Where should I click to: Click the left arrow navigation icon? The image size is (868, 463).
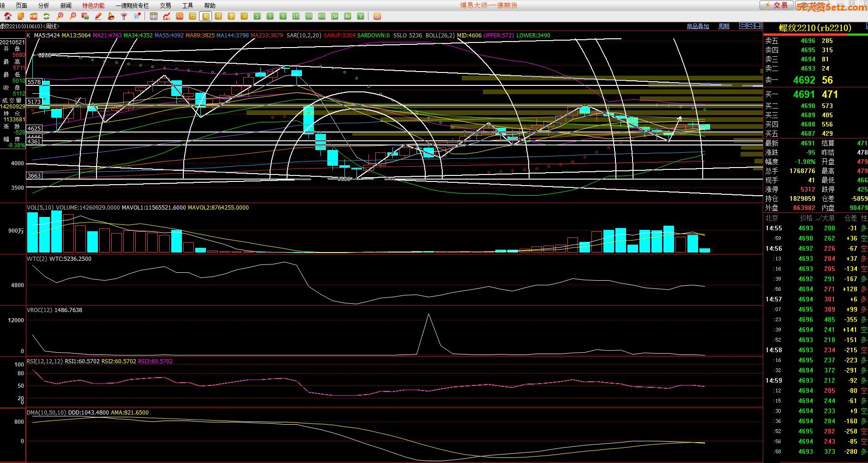(x=743, y=26)
